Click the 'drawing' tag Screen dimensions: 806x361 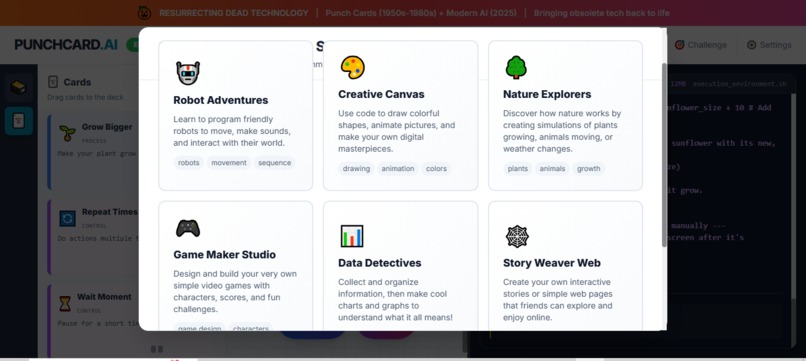(356, 169)
